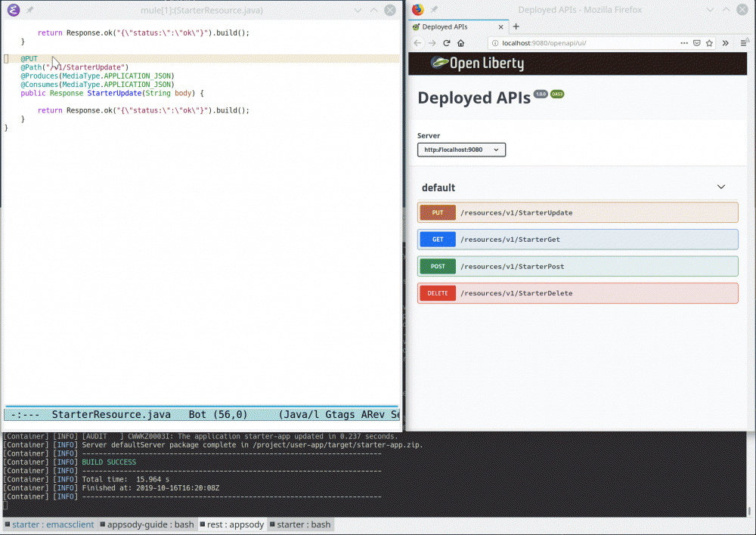Show more toolbar items overflow chevron
756x535 pixels.
pyautogui.click(x=726, y=43)
